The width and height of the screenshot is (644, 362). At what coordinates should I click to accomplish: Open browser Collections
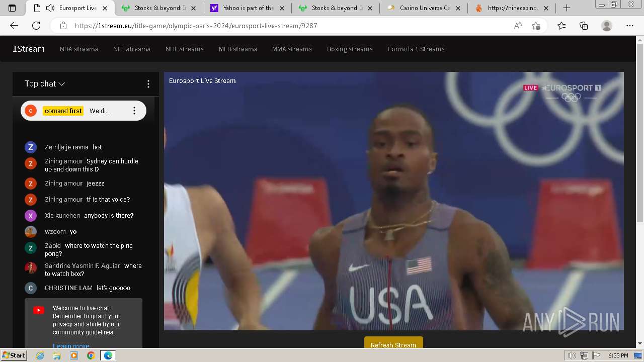click(584, 26)
